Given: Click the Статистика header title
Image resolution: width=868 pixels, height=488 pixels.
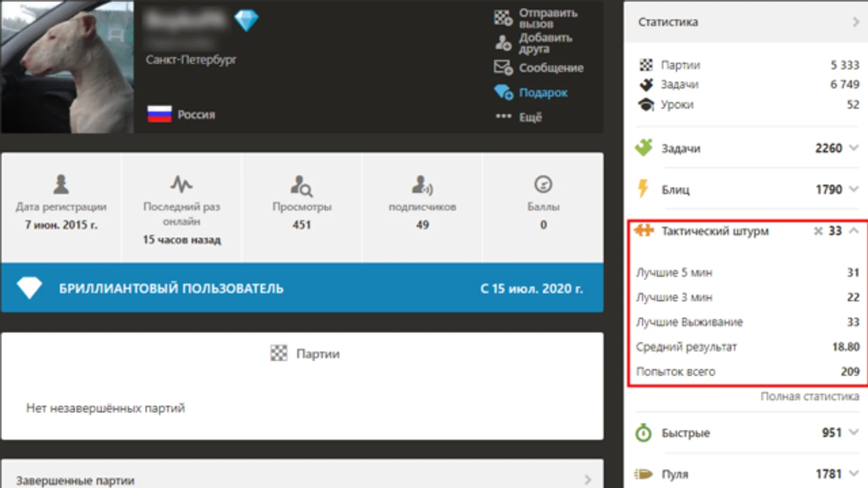Looking at the screenshot, I should point(668,22).
